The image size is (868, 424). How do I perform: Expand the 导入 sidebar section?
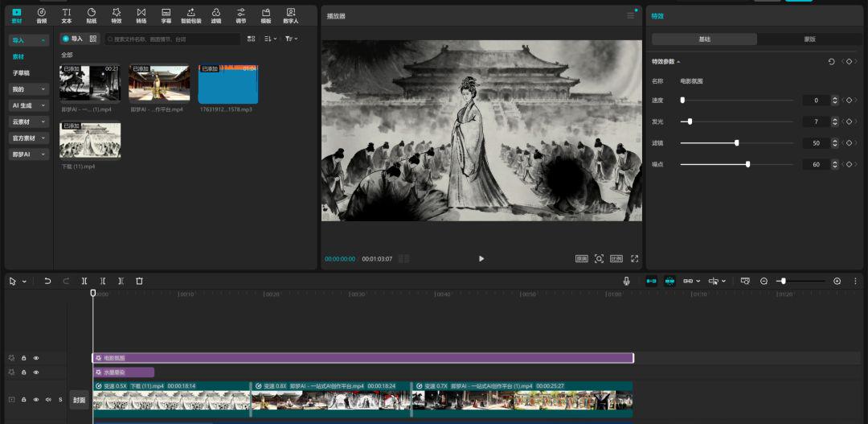point(29,40)
